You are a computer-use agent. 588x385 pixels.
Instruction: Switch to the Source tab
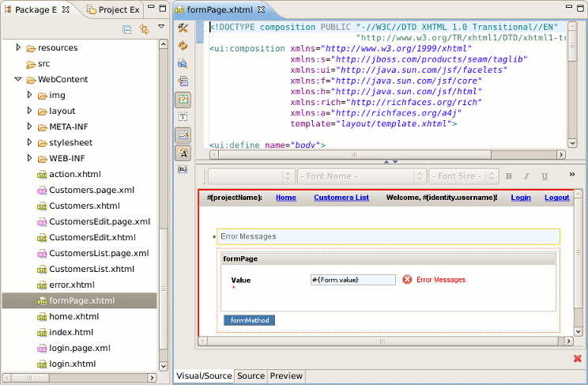click(251, 376)
